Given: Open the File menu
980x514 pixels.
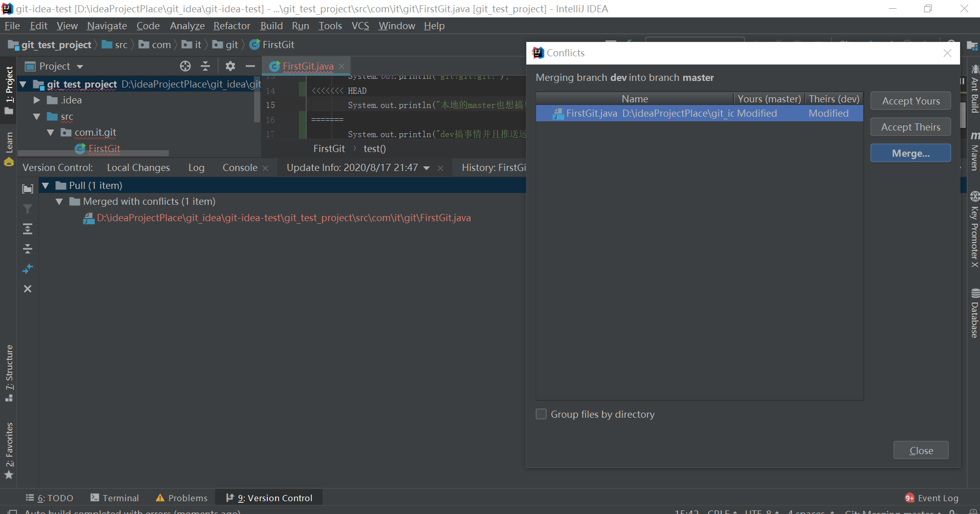Looking at the screenshot, I should tap(12, 26).
